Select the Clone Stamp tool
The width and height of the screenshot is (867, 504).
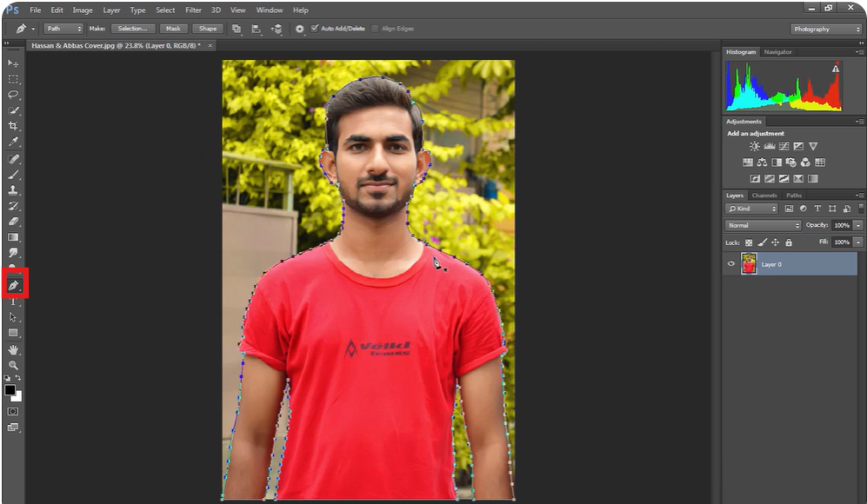(13, 190)
